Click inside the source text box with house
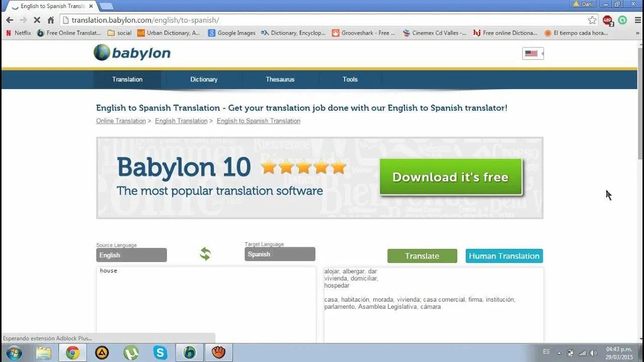644x362 pixels. point(206,304)
